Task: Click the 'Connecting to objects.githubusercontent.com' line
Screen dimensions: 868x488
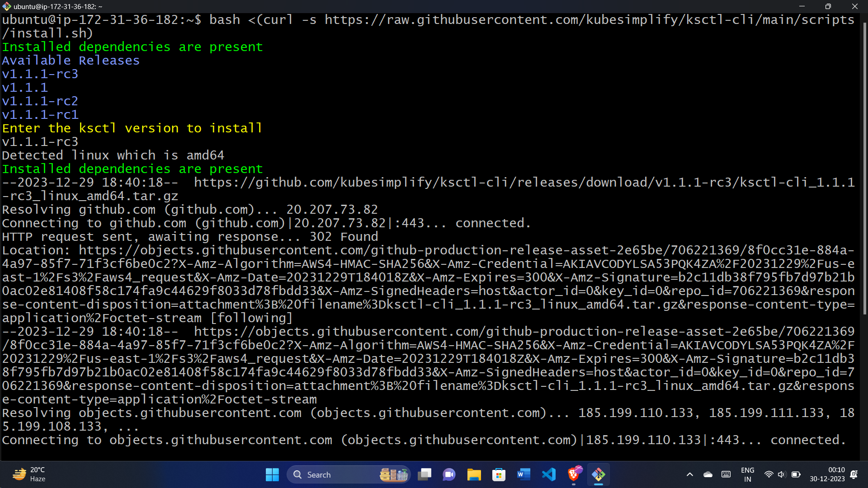Action: point(424,440)
